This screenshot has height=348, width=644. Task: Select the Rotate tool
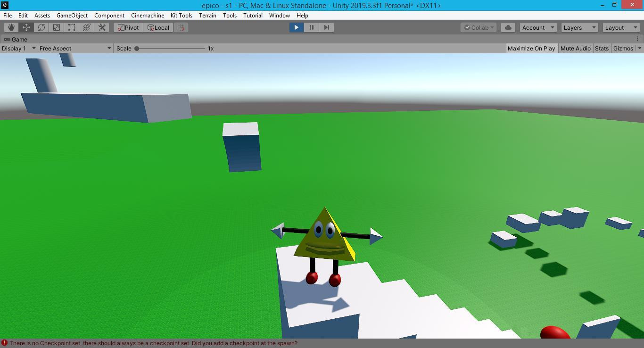41,27
